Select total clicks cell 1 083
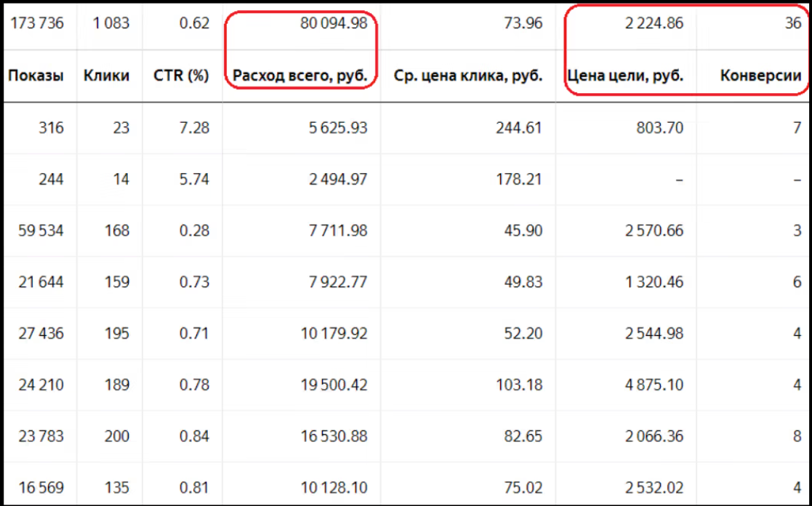Image resolution: width=812 pixels, height=506 pixels. 111,23
